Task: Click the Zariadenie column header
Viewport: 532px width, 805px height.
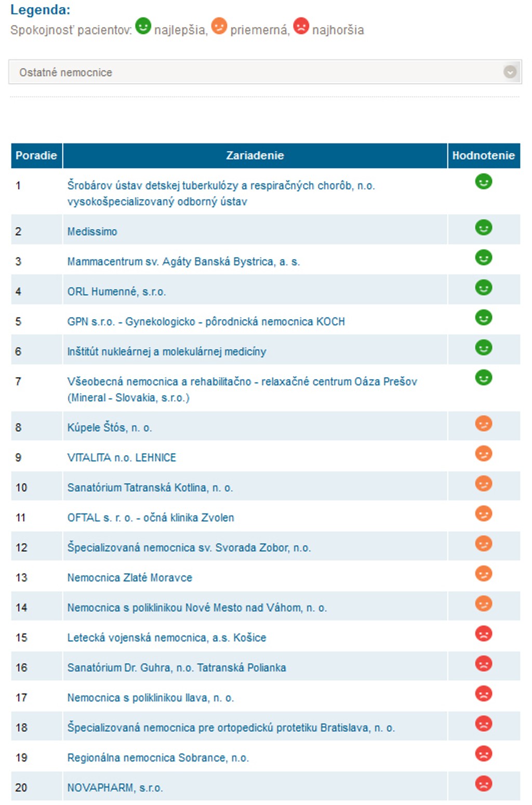Action: (255, 155)
